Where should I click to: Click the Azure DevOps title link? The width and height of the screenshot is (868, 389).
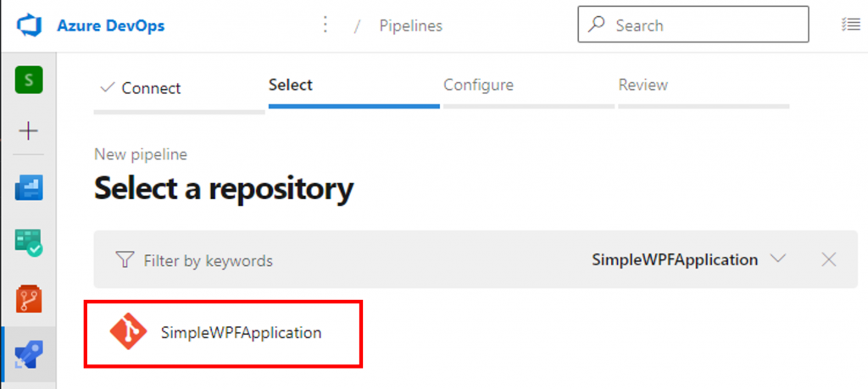point(111,25)
